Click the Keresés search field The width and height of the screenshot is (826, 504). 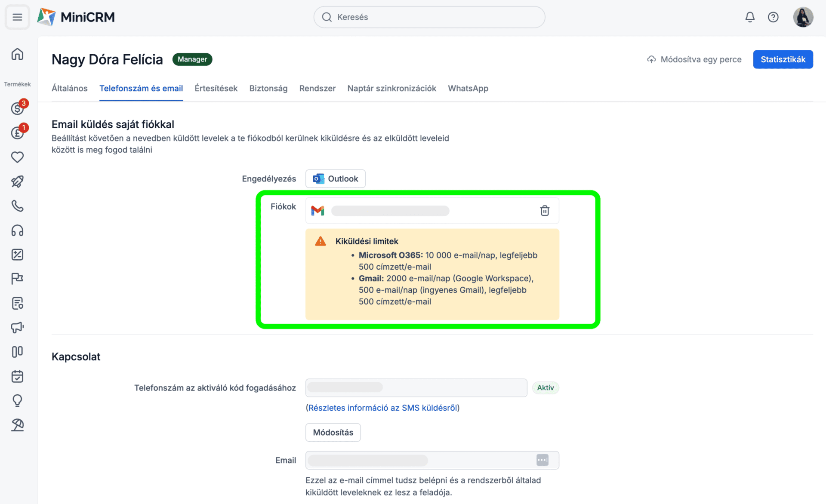click(429, 17)
